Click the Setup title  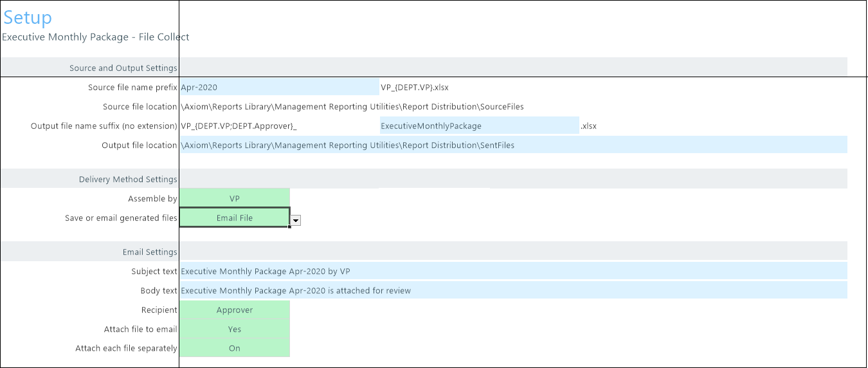[x=28, y=17]
